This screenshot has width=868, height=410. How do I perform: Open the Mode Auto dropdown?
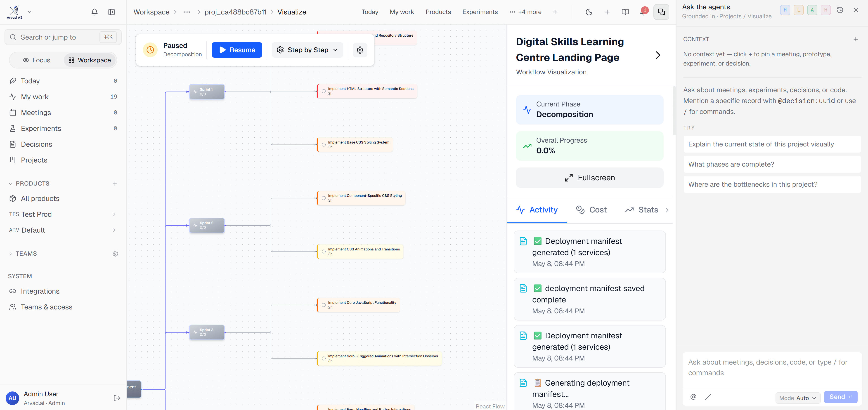point(798,398)
